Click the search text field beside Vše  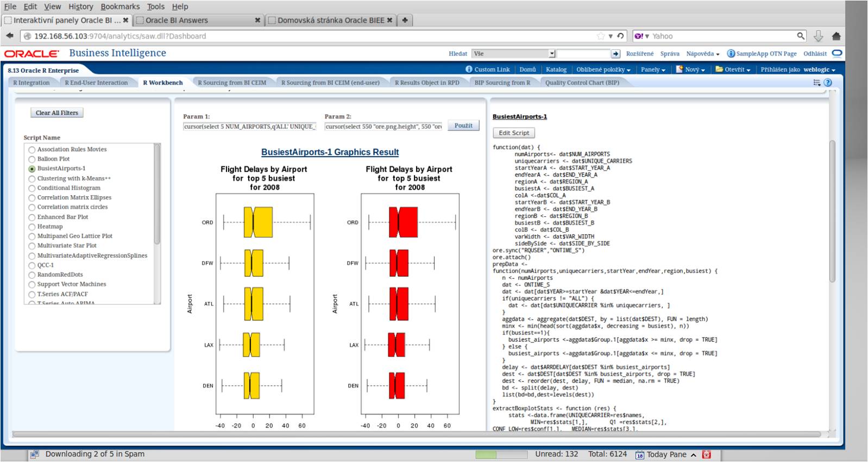[584, 54]
